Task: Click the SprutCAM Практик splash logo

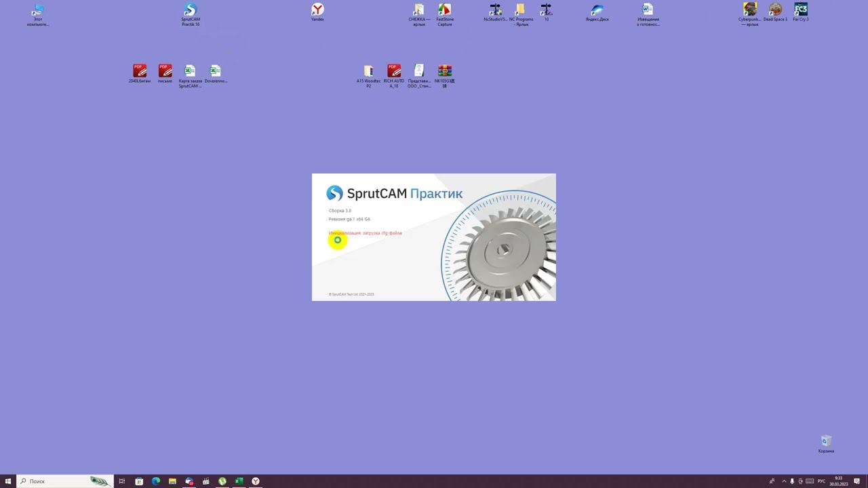Action: click(395, 193)
